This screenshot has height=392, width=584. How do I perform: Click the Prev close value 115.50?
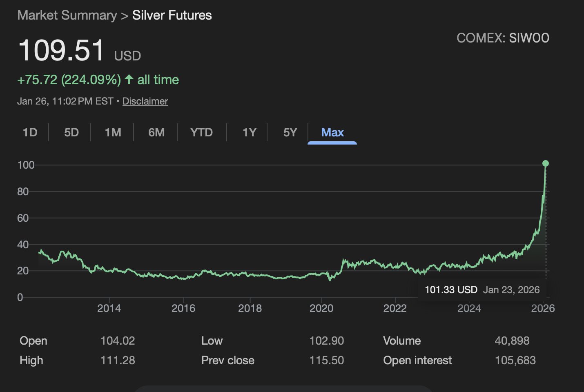(x=326, y=361)
